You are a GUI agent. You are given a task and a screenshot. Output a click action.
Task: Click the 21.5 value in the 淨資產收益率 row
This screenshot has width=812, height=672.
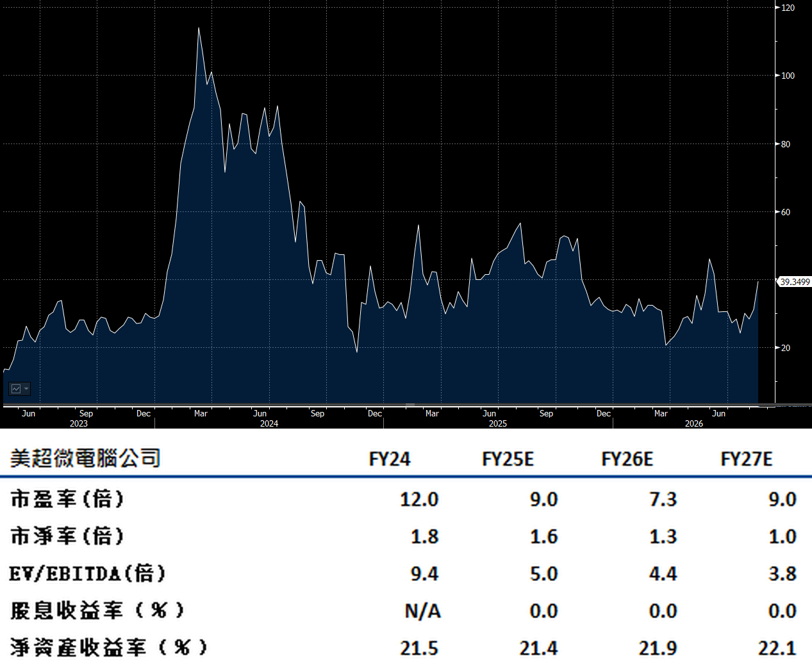(419, 648)
